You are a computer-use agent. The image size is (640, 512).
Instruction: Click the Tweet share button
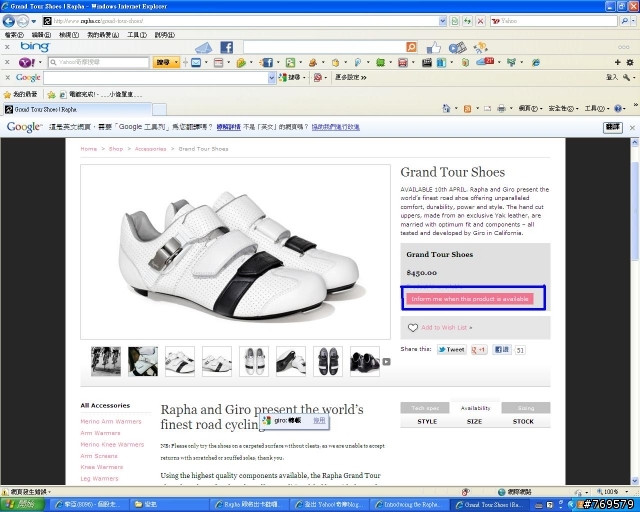point(451,349)
